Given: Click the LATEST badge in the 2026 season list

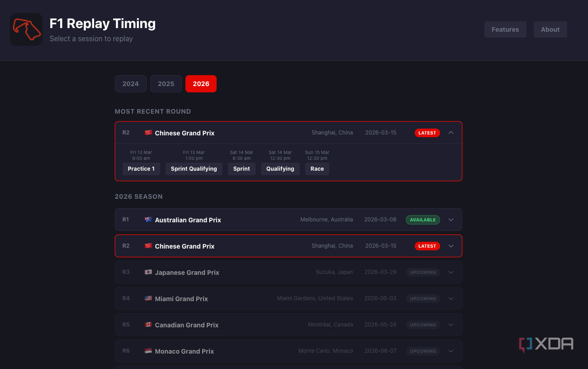Looking at the screenshot, I should pyautogui.click(x=427, y=246).
